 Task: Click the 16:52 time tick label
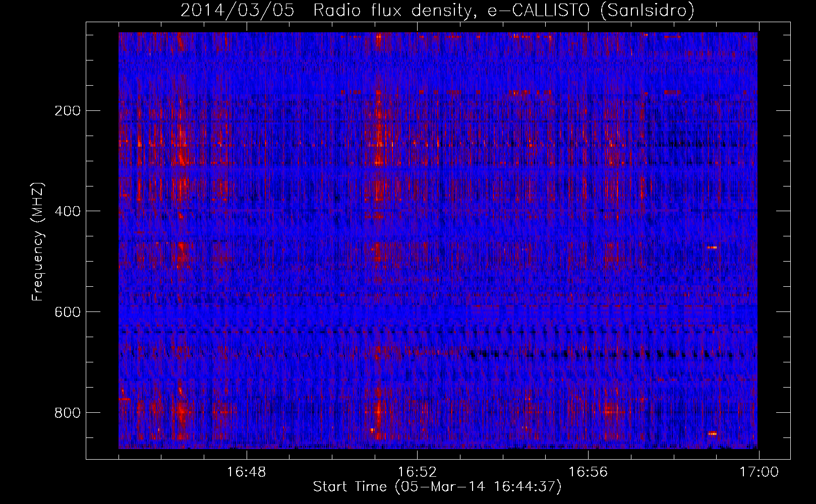(417, 472)
